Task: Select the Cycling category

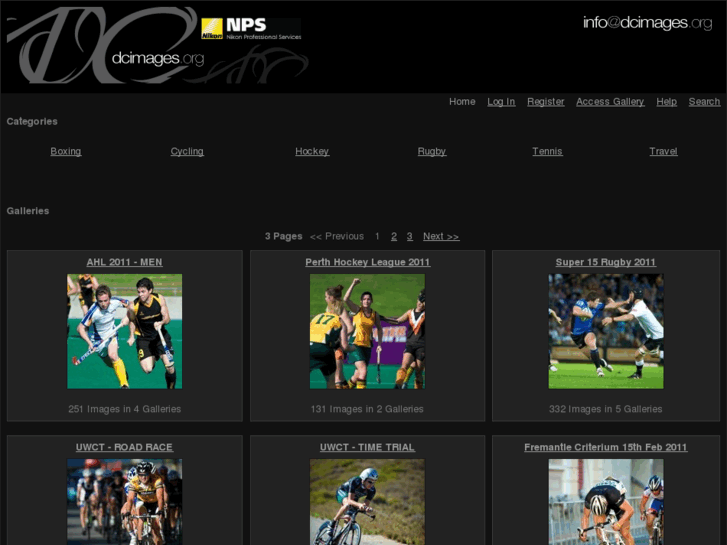Action: [x=187, y=151]
